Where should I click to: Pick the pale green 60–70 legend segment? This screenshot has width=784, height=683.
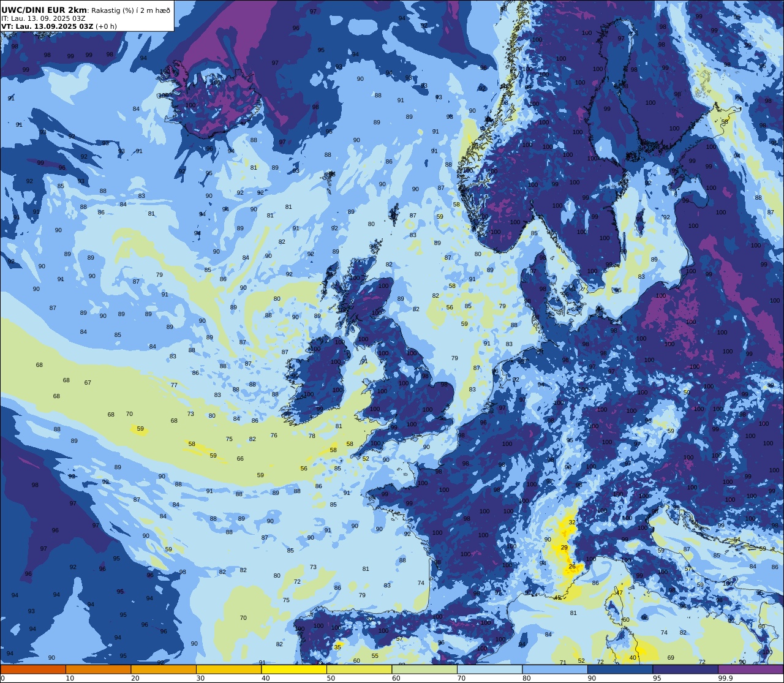click(x=424, y=670)
